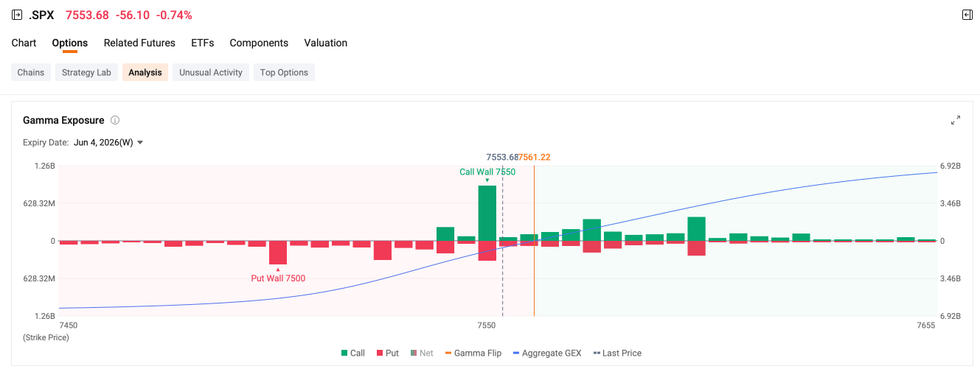Show Top Options view
The width and height of the screenshot is (980, 369).
click(284, 72)
